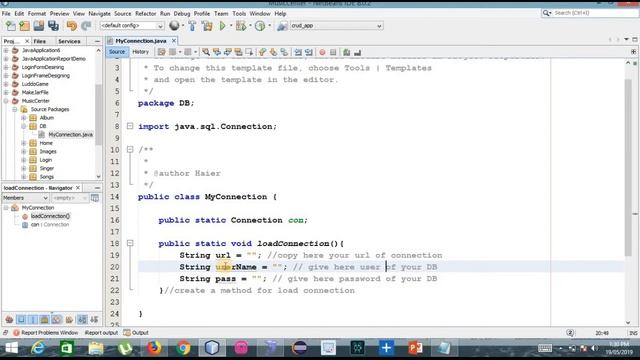Open the Navigate menu

(x=100, y=13)
